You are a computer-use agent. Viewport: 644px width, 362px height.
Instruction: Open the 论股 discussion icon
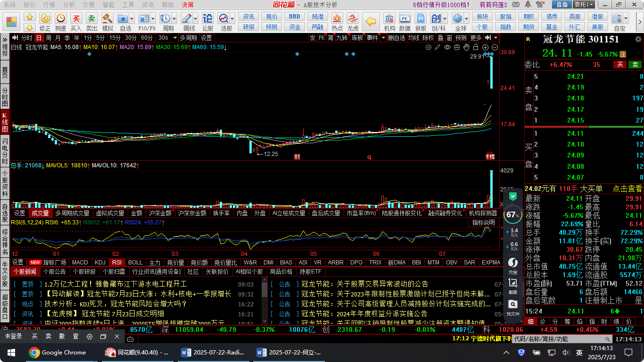pyautogui.click(x=207, y=18)
